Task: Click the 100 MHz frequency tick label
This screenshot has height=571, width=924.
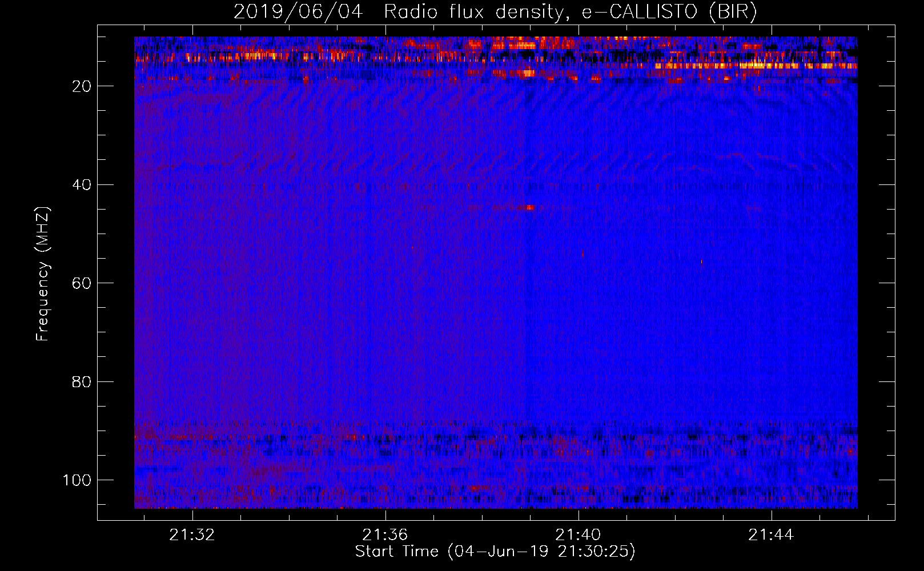Action: point(77,480)
